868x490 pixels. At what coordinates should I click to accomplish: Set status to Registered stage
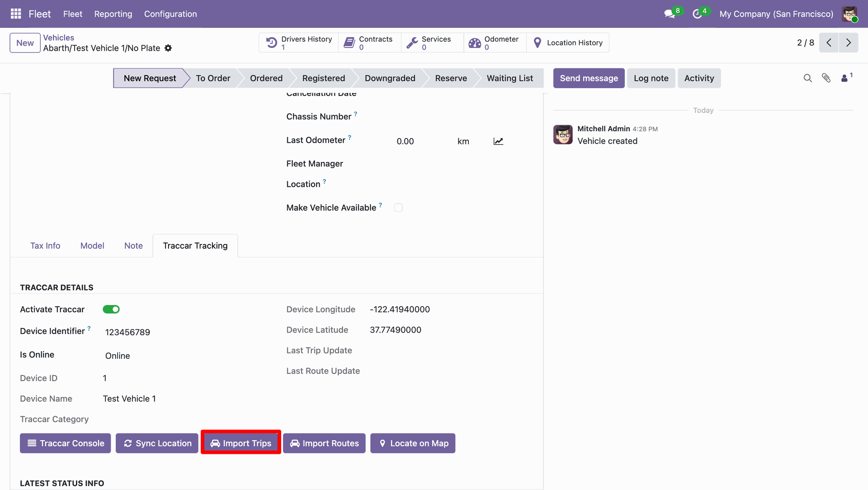click(323, 78)
